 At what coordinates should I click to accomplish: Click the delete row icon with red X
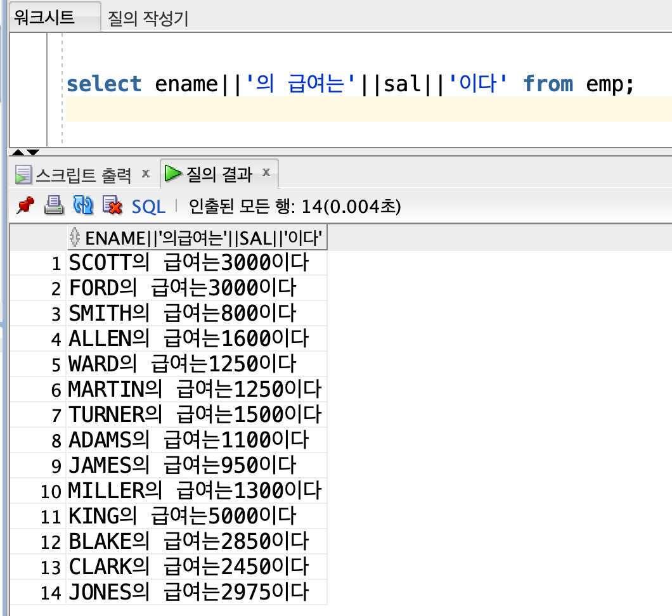pyautogui.click(x=112, y=205)
